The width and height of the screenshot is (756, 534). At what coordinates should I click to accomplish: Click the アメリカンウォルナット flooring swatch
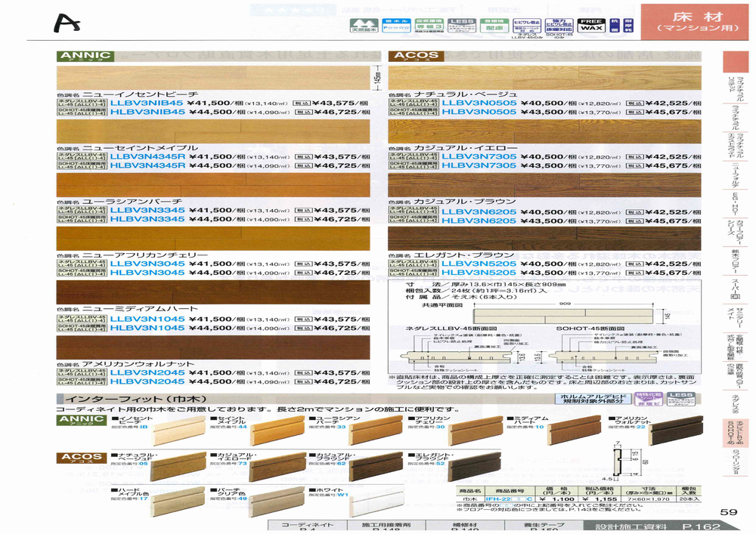pyautogui.click(x=213, y=347)
